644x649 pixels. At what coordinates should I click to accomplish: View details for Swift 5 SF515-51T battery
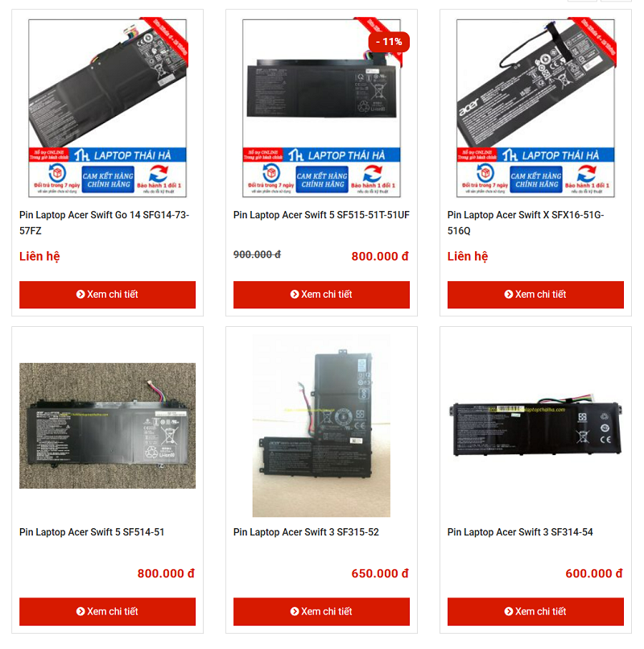coord(321,294)
